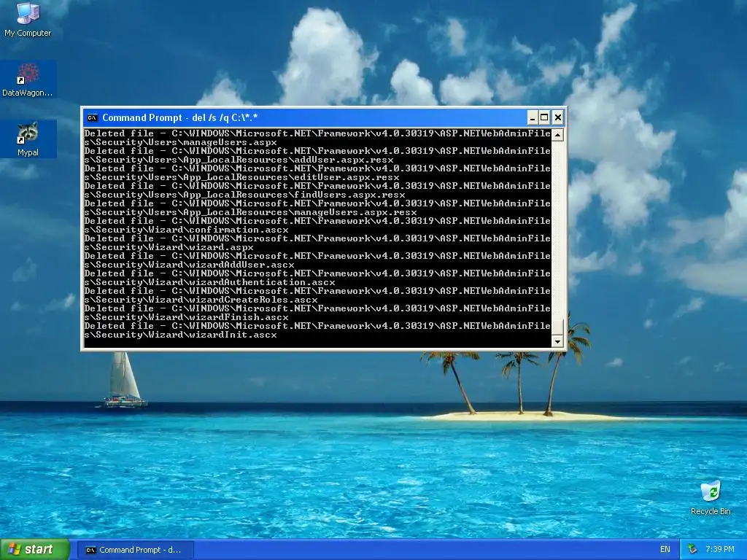747x560 pixels.
Task: Click the network tray icon
Action: click(x=693, y=550)
